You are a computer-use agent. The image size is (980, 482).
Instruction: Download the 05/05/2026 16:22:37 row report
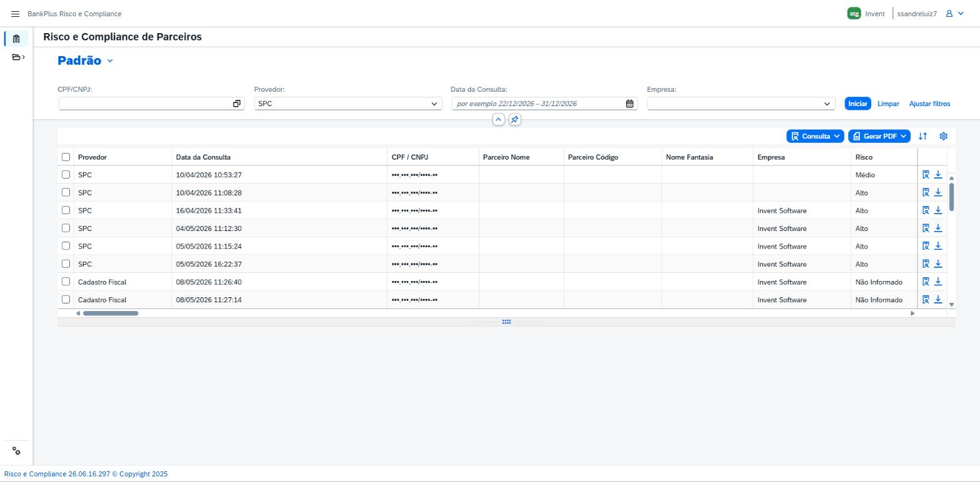click(938, 263)
